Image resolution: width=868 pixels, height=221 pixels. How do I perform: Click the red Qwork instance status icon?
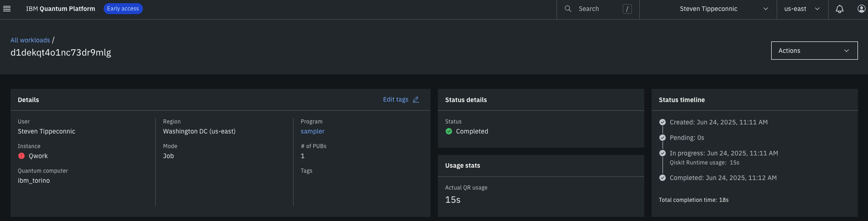pos(21,156)
